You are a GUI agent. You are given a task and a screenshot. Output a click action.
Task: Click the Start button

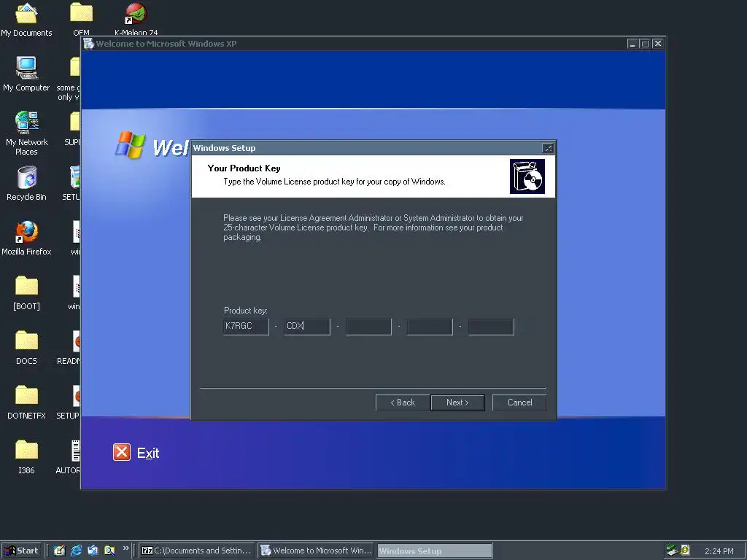[x=21, y=551]
